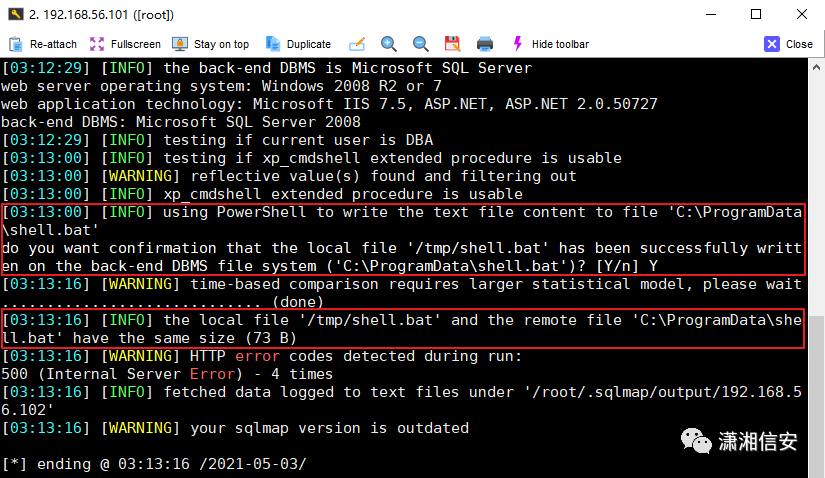
Task: Click the 'have the same size (73 B)' text
Action: (185, 338)
